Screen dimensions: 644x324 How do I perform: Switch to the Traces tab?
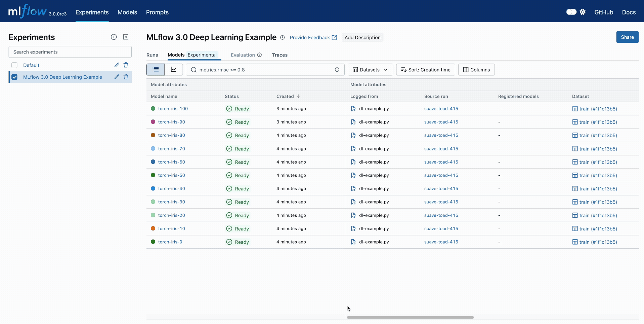[280, 55]
